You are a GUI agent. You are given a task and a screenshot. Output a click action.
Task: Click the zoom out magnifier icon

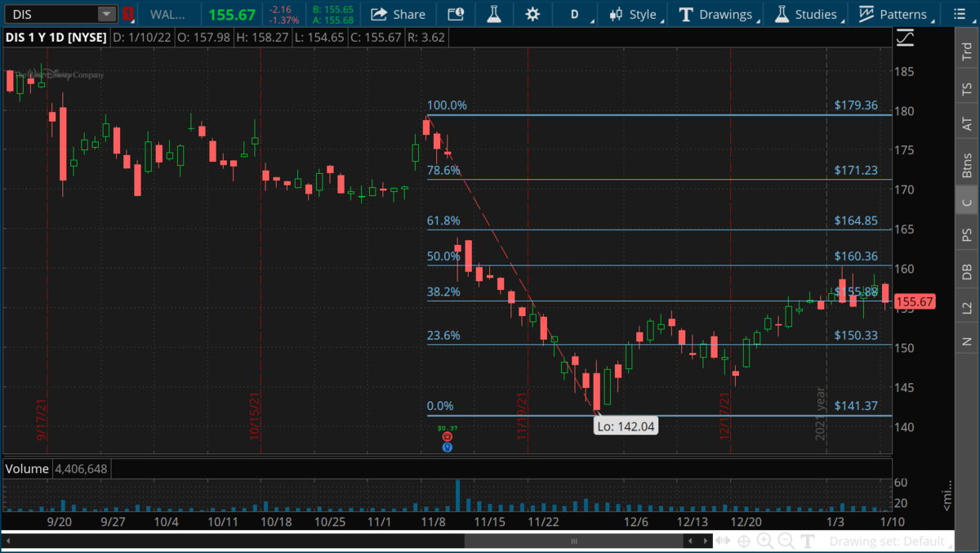(786, 541)
